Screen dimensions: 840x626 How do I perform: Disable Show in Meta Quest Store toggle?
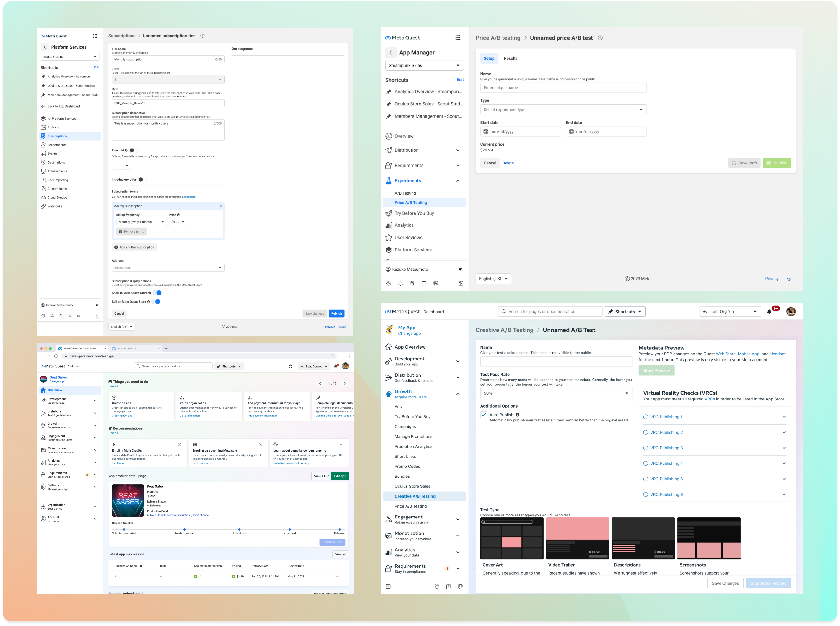pos(158,293)
